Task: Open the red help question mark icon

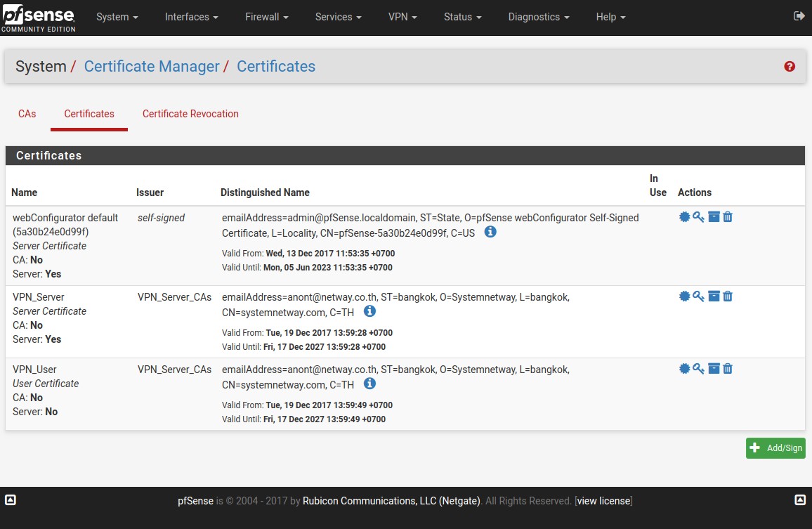Action: (x=790, y=67)
